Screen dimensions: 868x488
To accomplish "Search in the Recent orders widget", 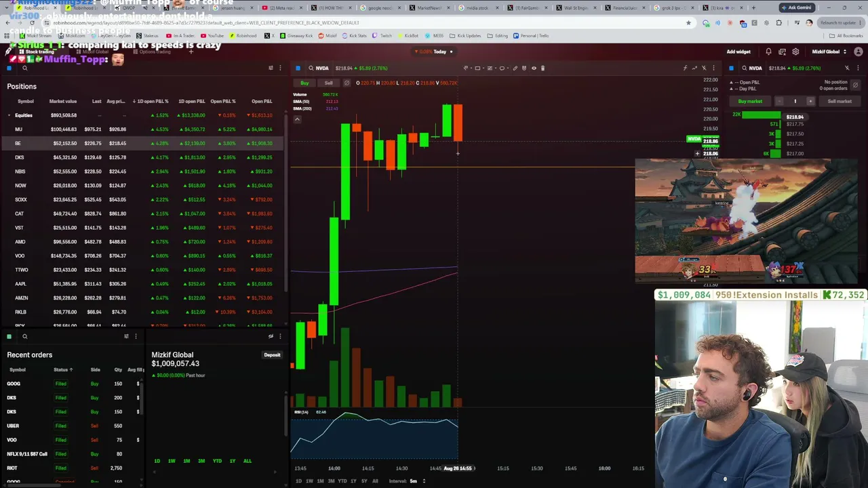I will pos(24,336).
